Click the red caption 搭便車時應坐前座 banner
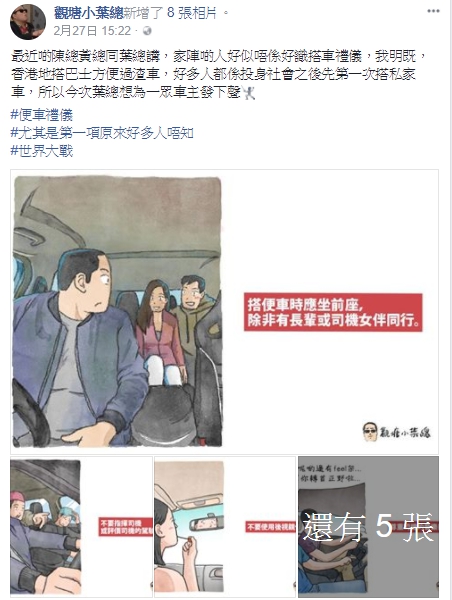The image size is (452, 600). (333, 312)
